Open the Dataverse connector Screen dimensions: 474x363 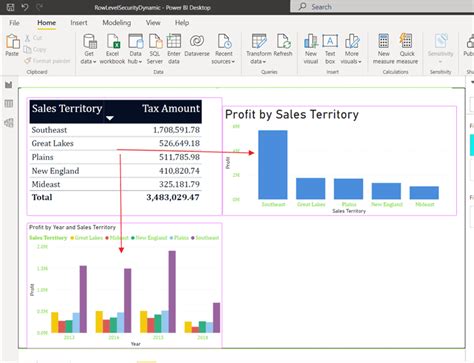click(197, 46)
